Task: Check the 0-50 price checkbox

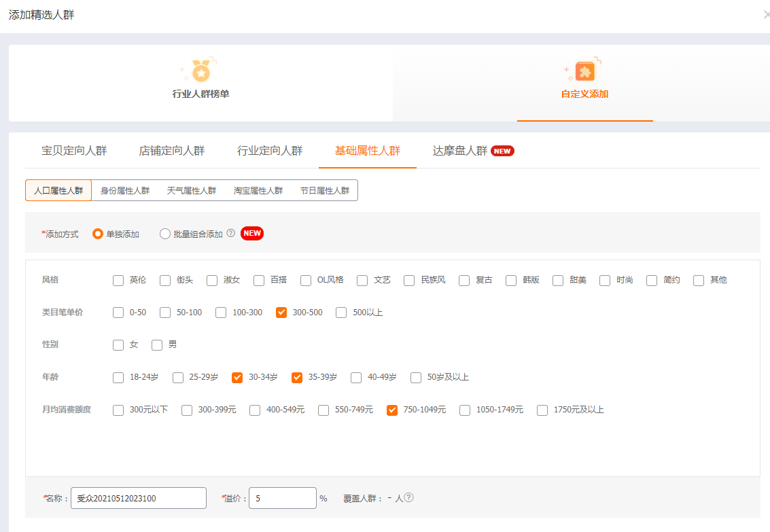Action: 118,313
